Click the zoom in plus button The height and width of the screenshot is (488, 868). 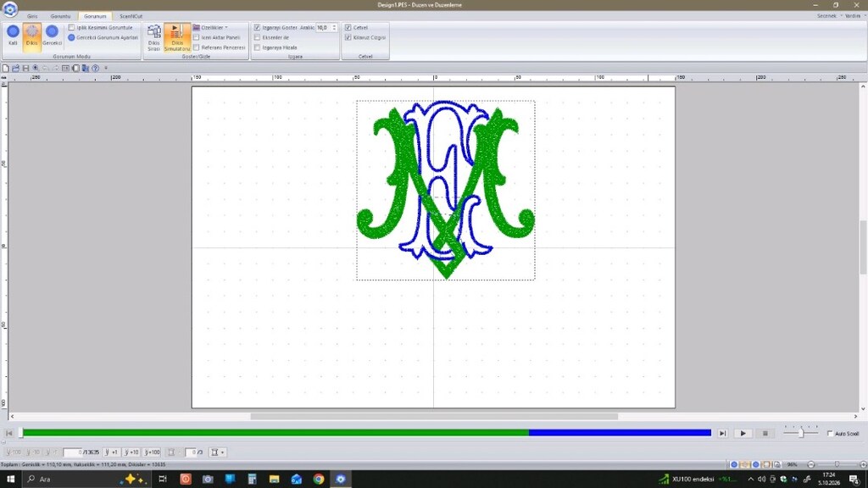point(864,464)
